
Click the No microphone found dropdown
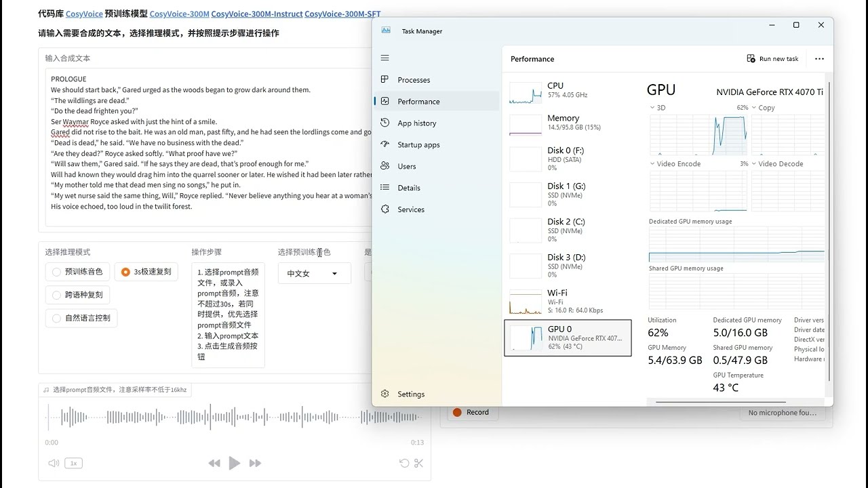click(x=783, y=413)
